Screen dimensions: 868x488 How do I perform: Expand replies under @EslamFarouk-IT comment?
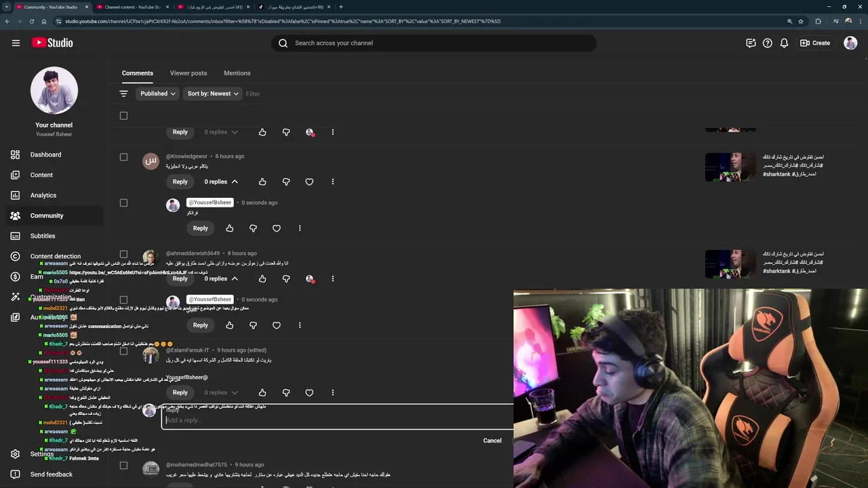click(221, 392)
